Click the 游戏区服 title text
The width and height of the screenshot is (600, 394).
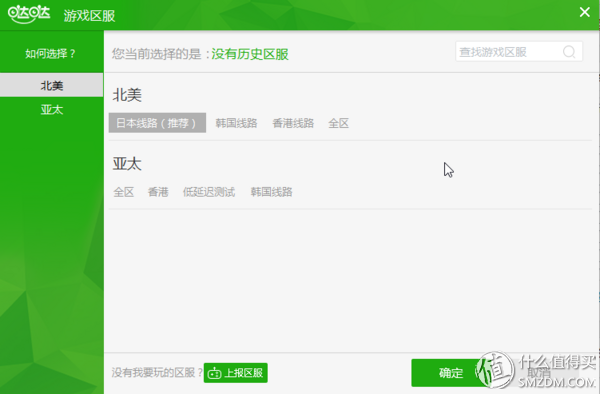click(x=89, y=16)
